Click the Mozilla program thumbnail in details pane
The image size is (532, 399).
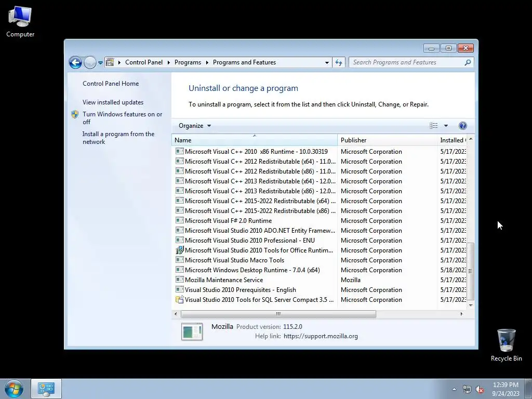[x=192, y=331]
